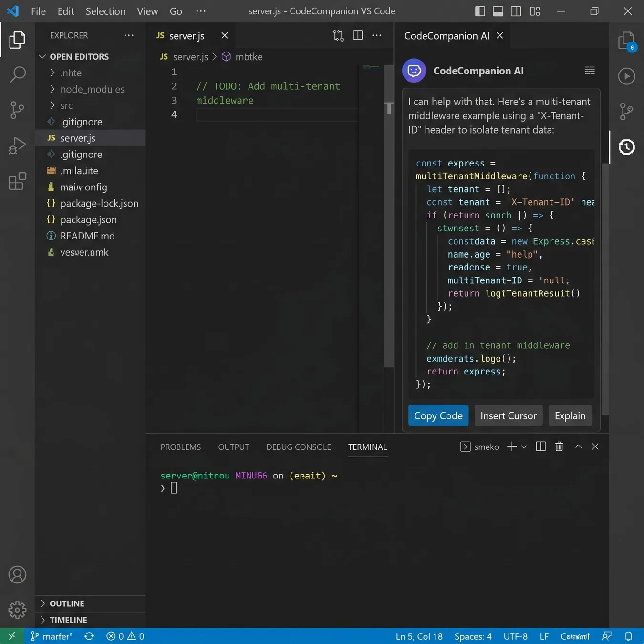The width and height of the screenshot is (644, 644).
Task: Click the Explorer more actions ellipsis
Action: pos(129,35)
